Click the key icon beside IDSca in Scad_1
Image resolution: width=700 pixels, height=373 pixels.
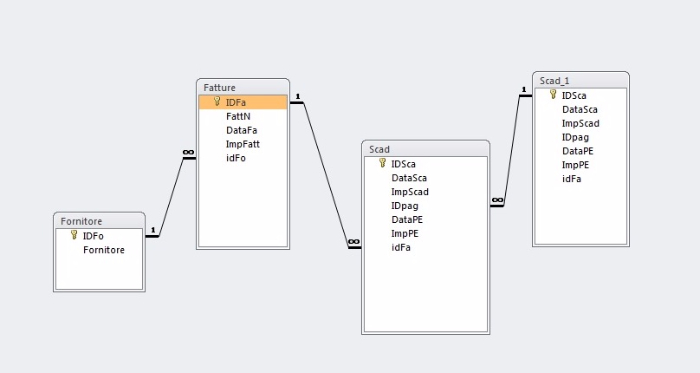(x=553, y=94)
